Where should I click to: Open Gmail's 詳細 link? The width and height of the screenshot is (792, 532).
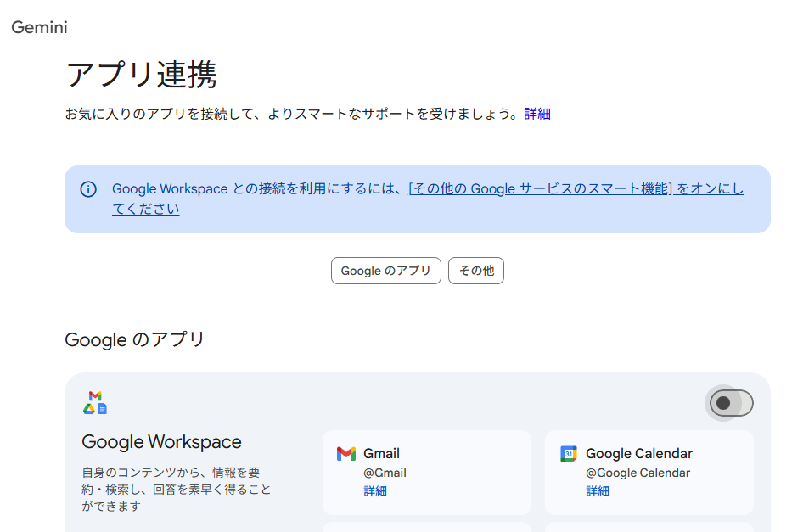coord(375,490)
